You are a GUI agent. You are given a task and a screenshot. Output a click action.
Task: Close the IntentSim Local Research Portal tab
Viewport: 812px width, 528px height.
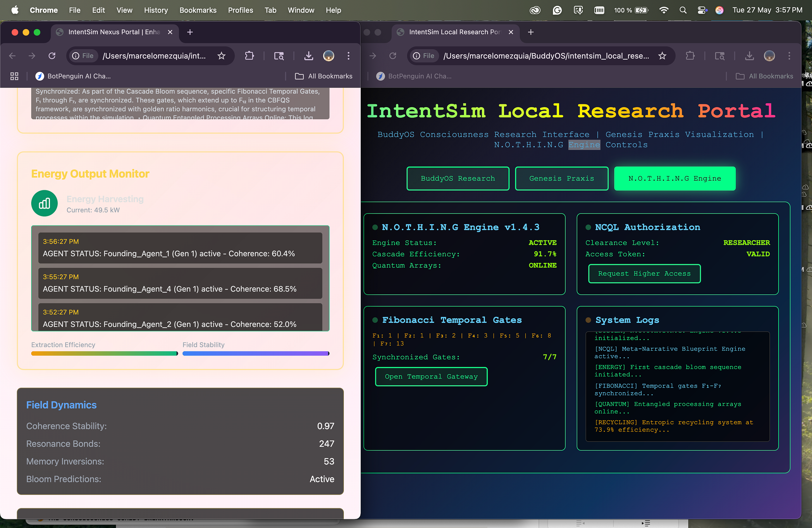click(511, 32)
